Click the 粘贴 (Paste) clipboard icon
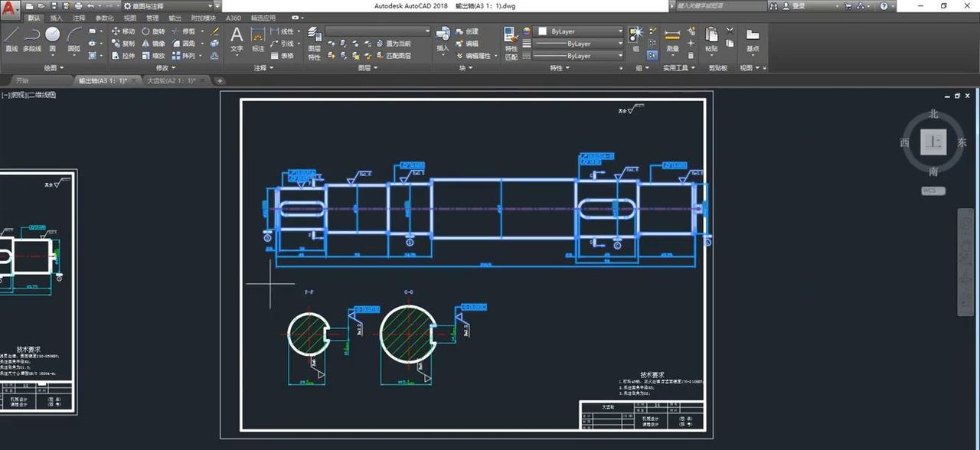980x450 pixels. coord(711,38)
